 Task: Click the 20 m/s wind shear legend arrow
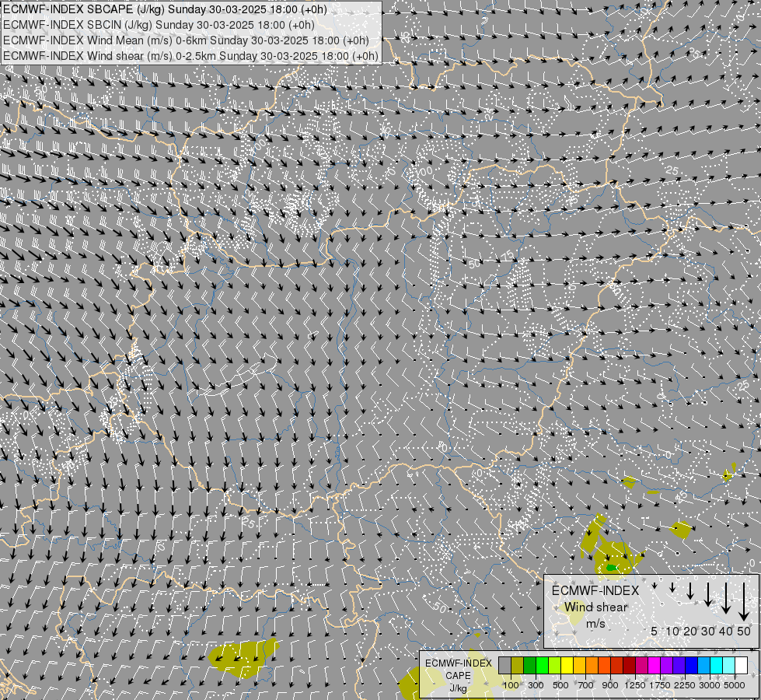coord(690,590)
